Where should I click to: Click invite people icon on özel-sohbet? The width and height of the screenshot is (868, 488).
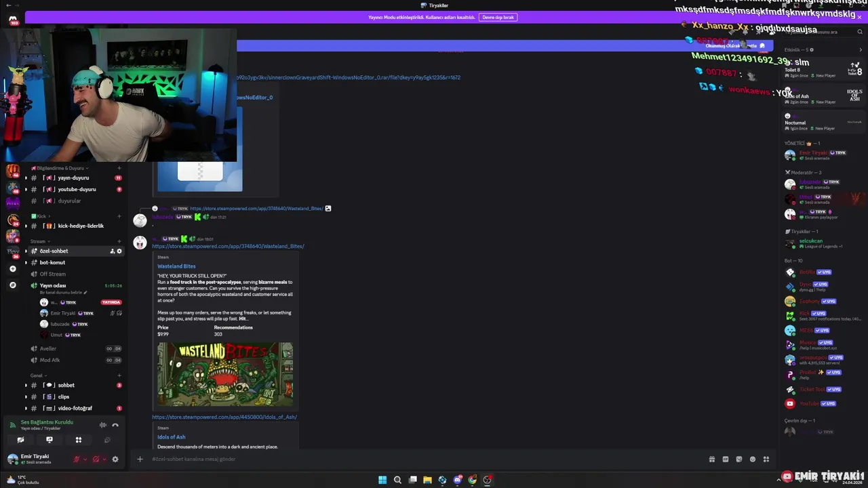(x=112, y=251)
